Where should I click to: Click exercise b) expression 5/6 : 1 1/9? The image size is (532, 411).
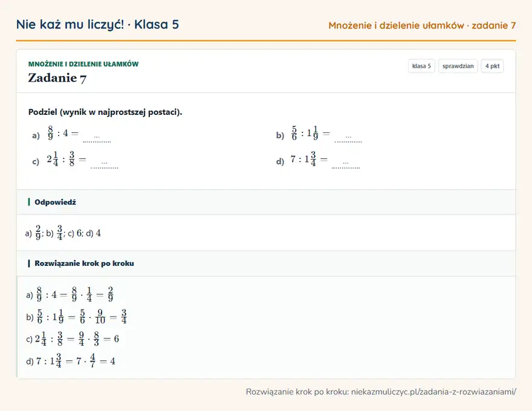click(x=311, y=133)
